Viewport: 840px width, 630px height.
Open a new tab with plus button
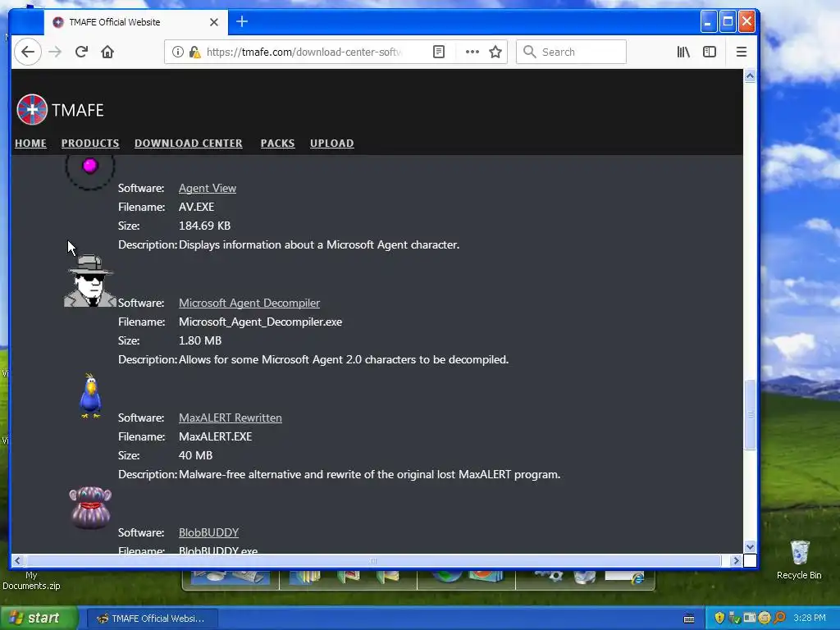[x=242, y=21]
